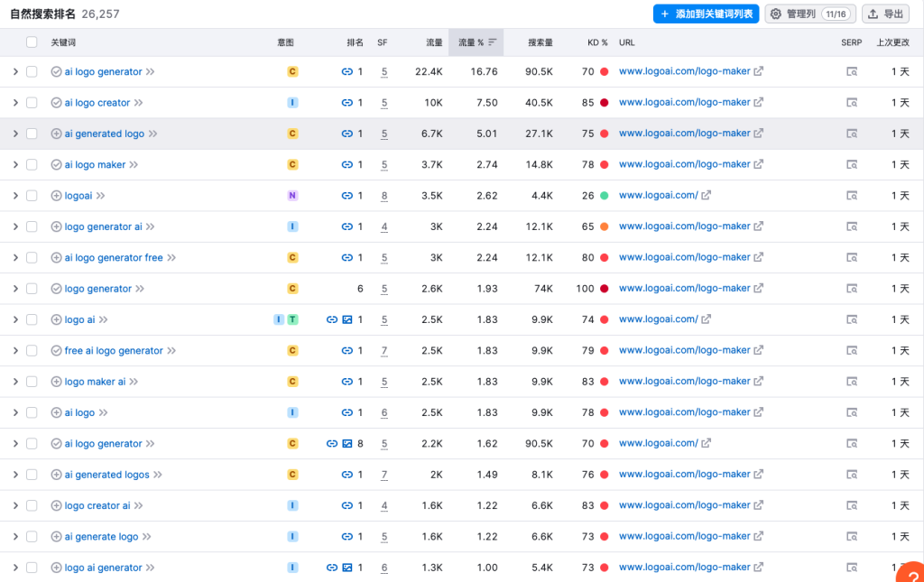The image size is (924, 582).
Task: Click checkmark icon beside ai logo creator keyword
Action: (x=56, y=103)
